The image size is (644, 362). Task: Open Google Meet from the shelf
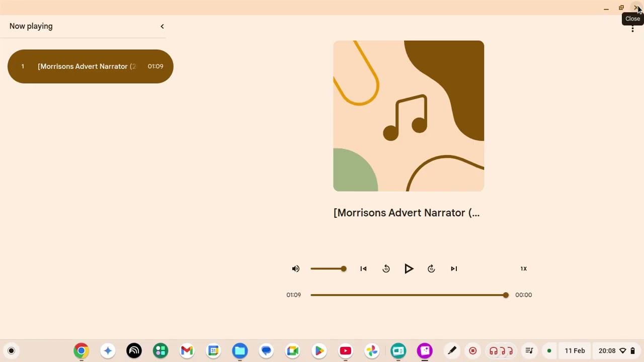[292, 351]
